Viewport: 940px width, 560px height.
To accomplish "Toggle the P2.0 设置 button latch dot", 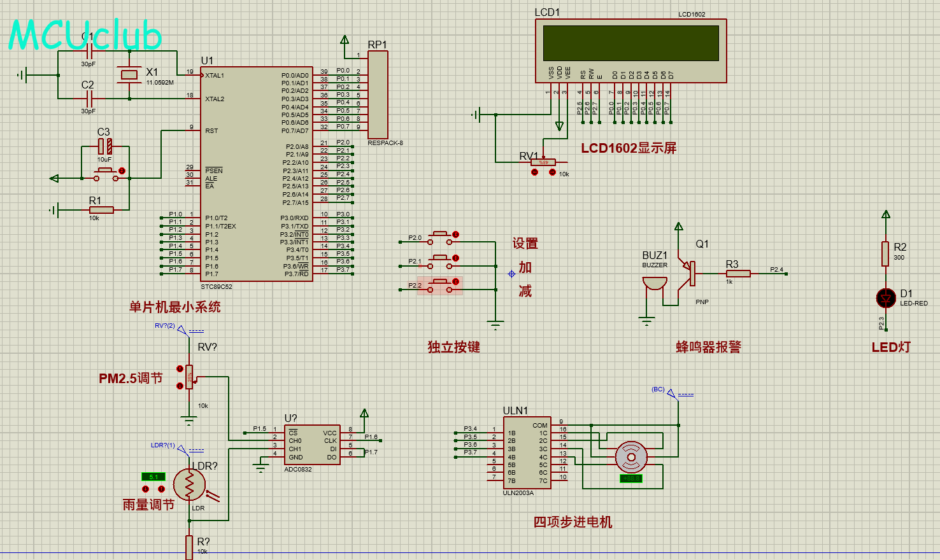I will 455,234.
